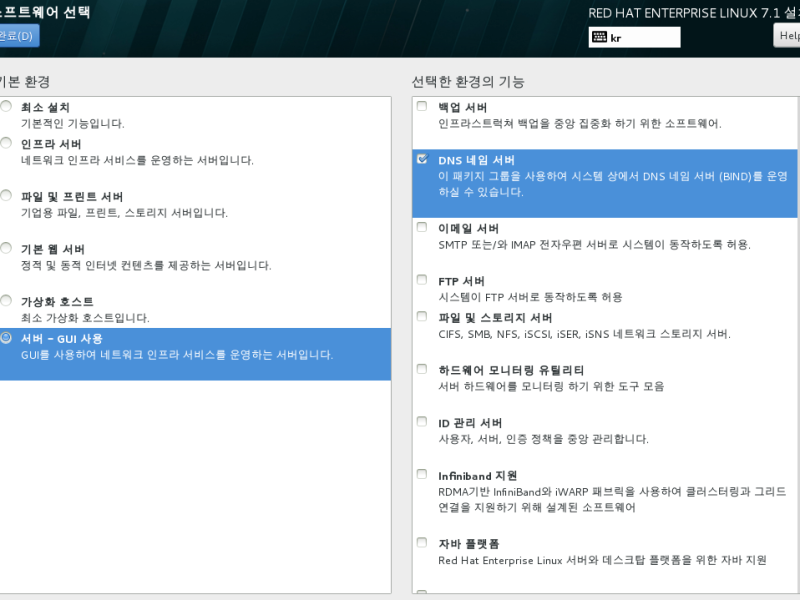Image resolution: width=800 pixels, height=600 pixels.
Task: Uncheck the DNS 네임 서버 checkbox
Action: pos(422,159)
